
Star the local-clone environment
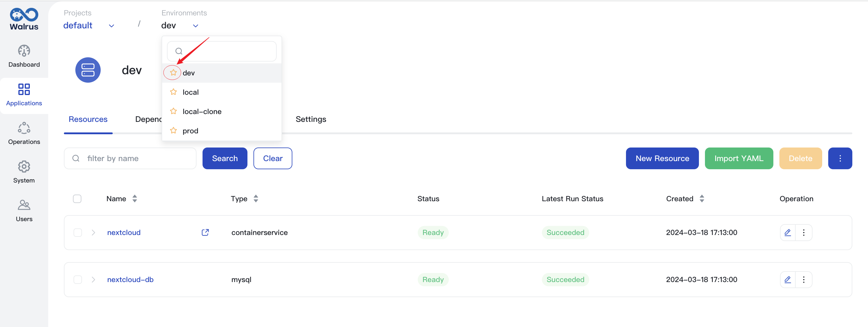click(x=173, y=111)
